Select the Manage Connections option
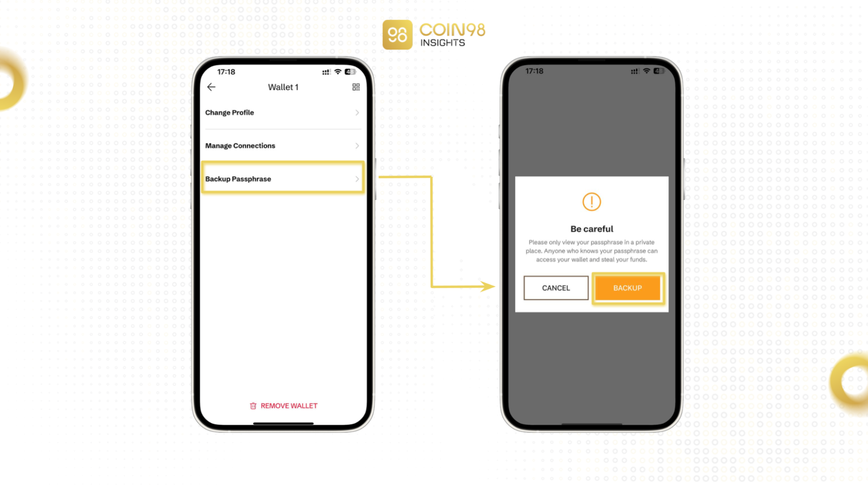The width and height of the screenshot is (868, 489). point(283,146)
